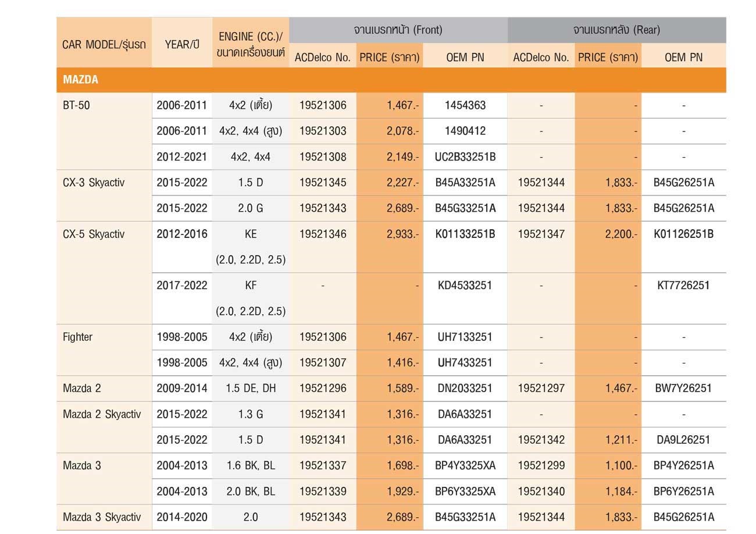Select the MAZDA section heading
The image size is (756, 534).
(80, 80)
